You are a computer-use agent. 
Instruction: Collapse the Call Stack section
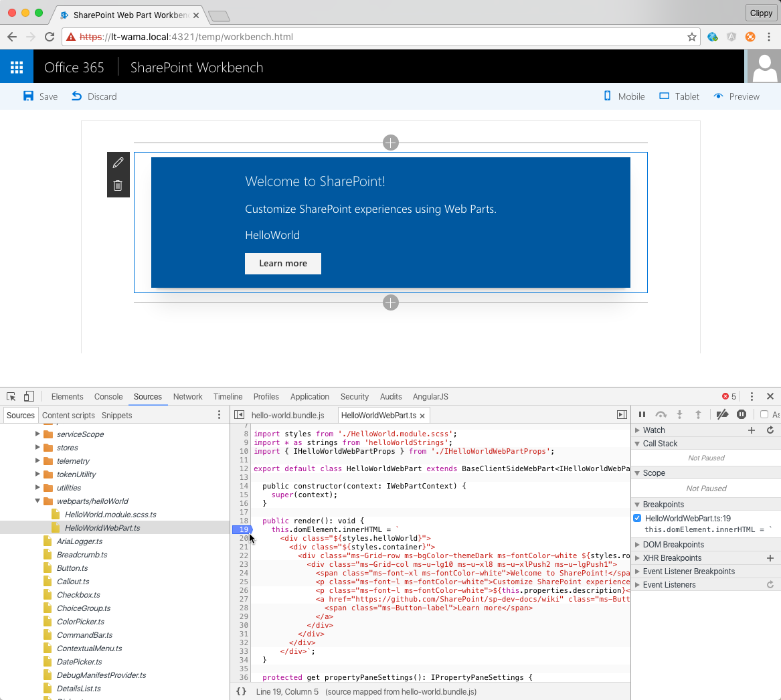pyautogui.click(x=637, y=444)
